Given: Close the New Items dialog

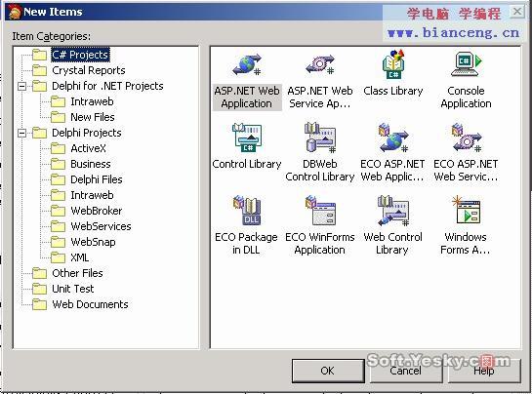Looking at the screenshot, I should [x=516, y=13].
